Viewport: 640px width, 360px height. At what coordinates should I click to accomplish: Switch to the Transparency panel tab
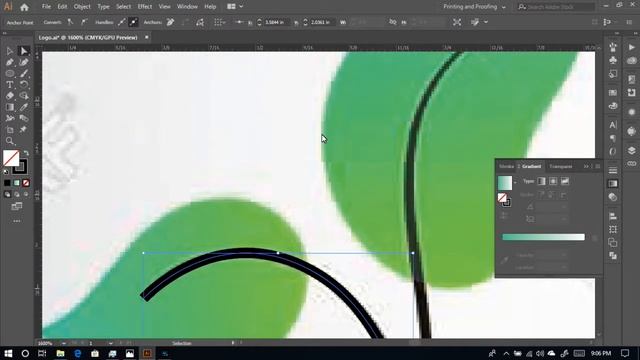pos(560,167)
